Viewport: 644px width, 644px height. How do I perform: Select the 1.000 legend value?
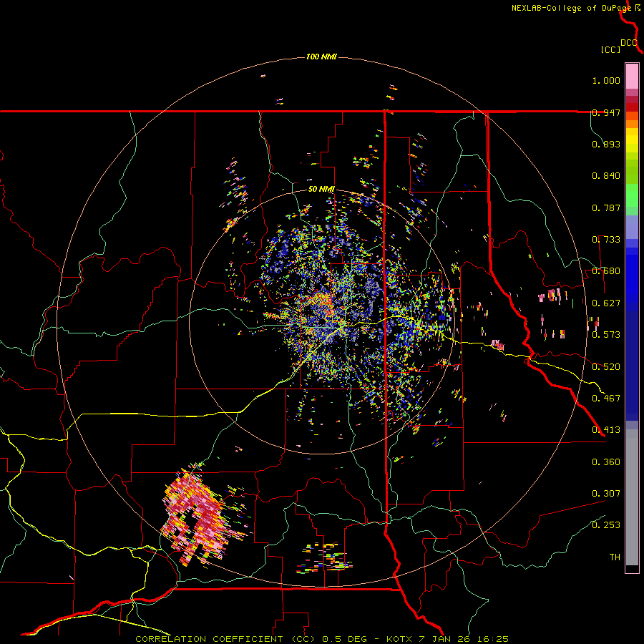coord(606,80)
